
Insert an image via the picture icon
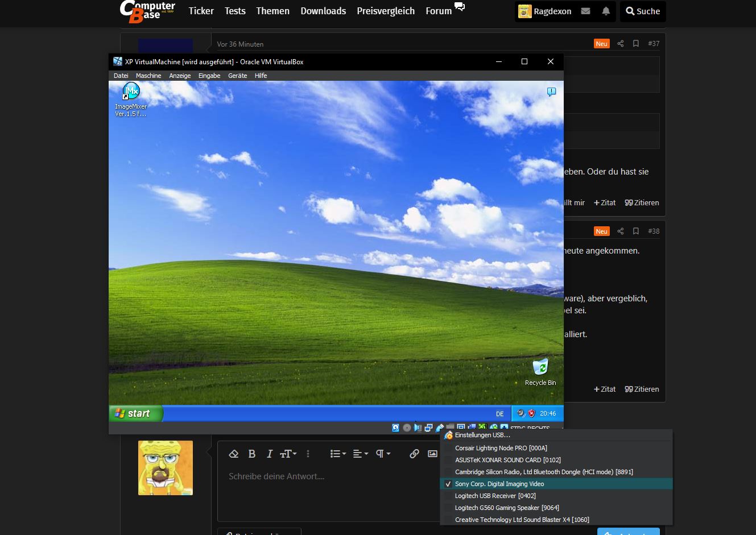432,454
